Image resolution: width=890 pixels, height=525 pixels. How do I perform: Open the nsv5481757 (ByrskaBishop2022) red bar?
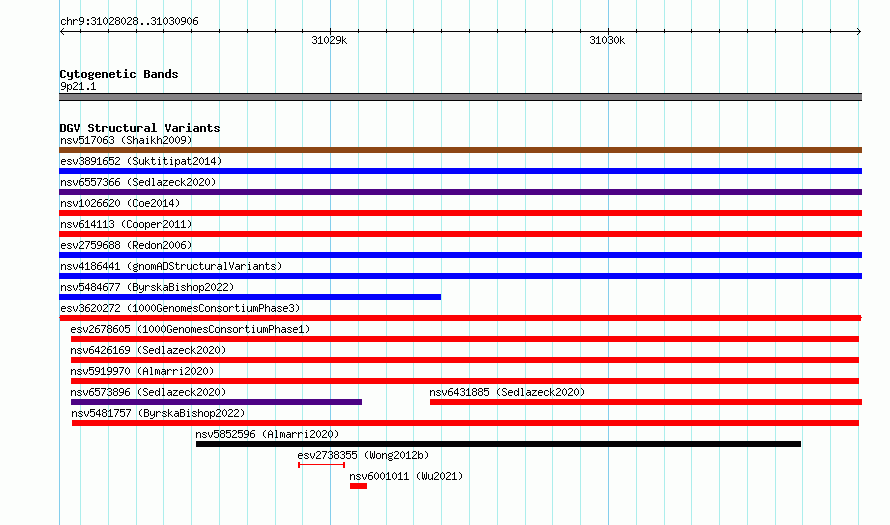tap(465, 423)
